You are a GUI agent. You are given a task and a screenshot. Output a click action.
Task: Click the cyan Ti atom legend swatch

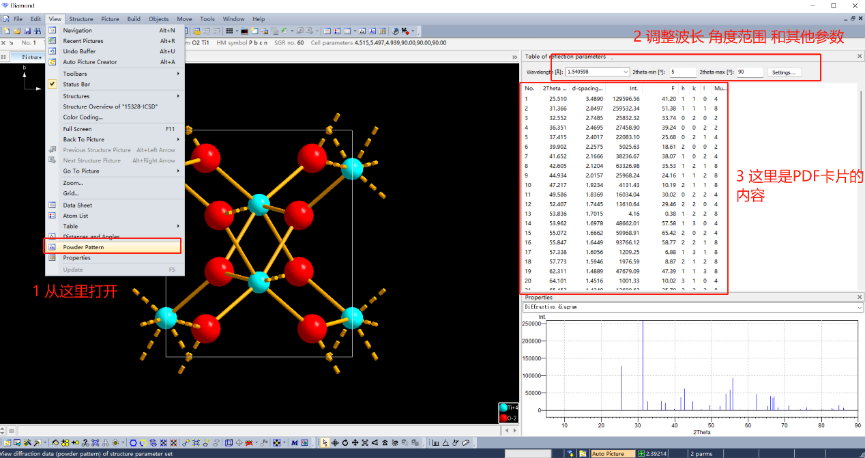click(501, 407)
